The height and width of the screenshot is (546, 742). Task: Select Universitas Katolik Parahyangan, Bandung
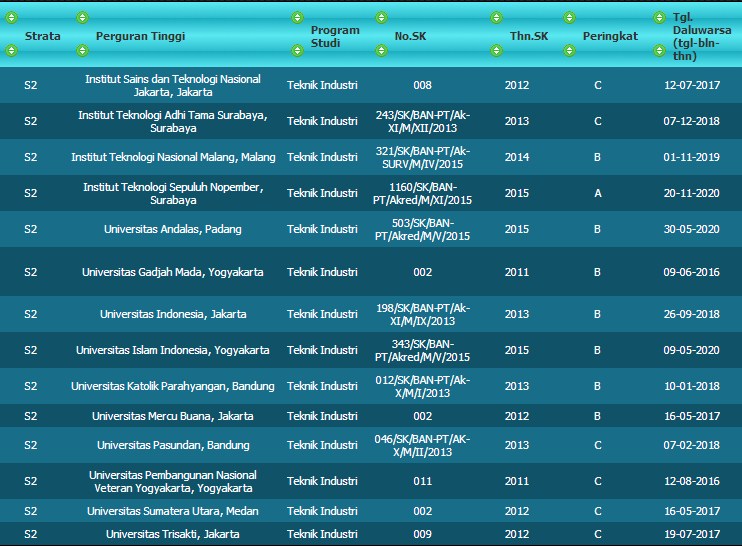[x=173, y=386]
